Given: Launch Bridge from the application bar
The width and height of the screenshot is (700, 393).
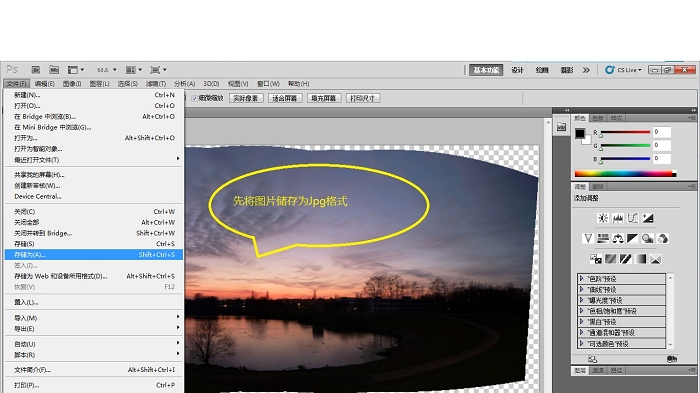Looking at the screenshot, I should tap(36, 70).
